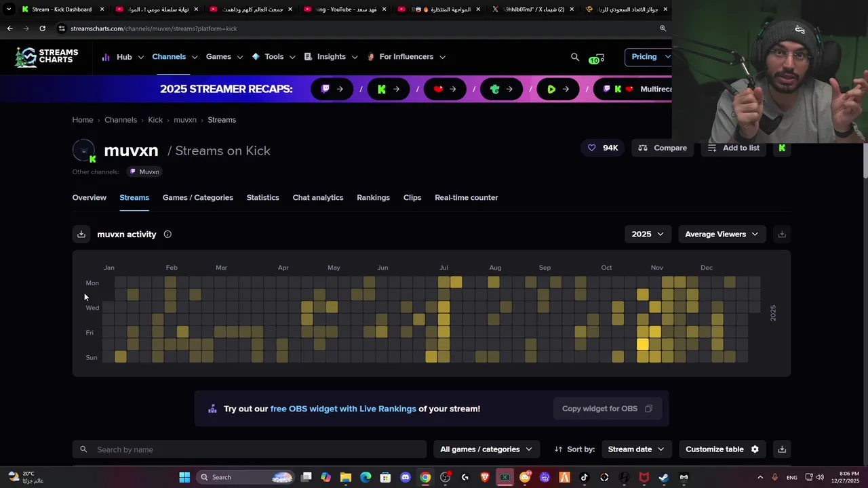868x488 pixels.
Task: Click the zoom magnifier icon in address bar
Action: [663, 28]
